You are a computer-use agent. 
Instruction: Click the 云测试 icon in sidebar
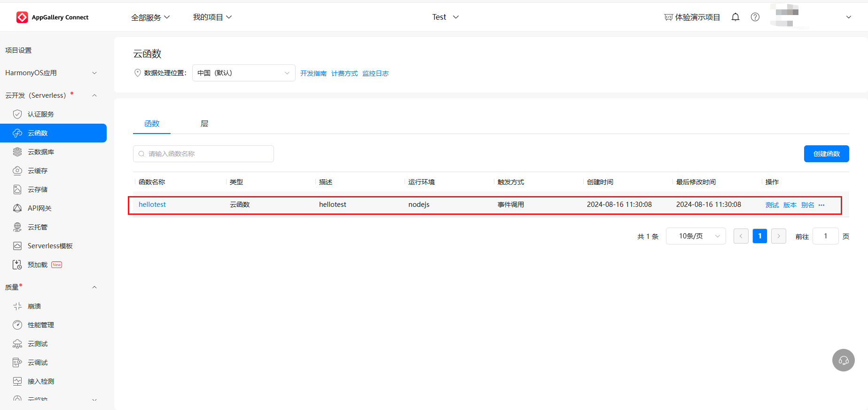click(x=17, y=344)
